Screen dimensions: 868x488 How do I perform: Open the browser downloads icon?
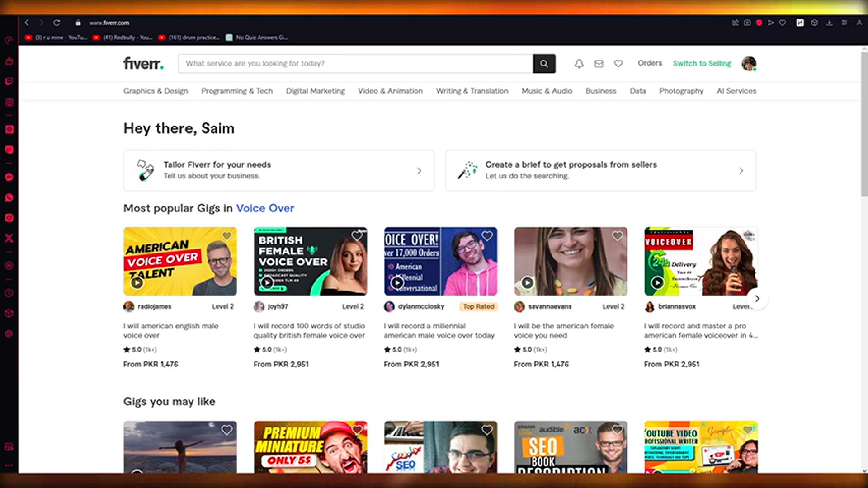pyautogui.click(x=828, y=23)
